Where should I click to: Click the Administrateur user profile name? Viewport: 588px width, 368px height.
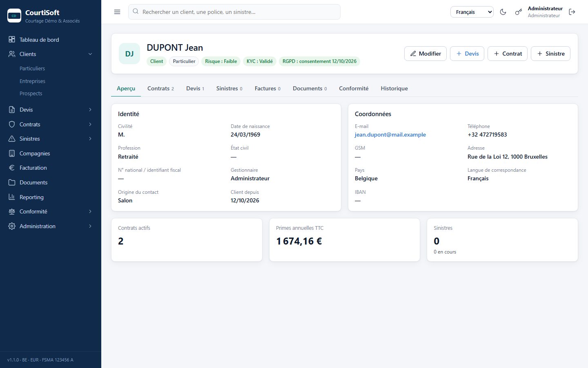(545, 9)
